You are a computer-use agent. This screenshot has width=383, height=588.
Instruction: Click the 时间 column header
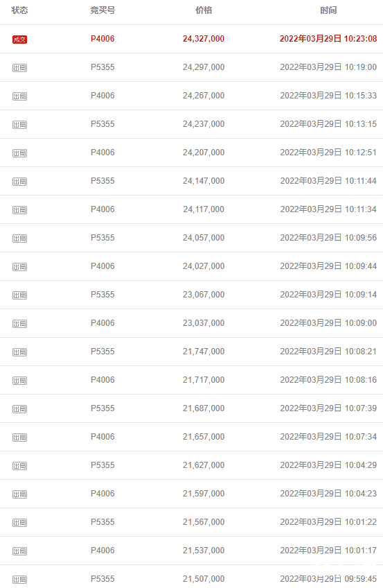tap(328, 10)
